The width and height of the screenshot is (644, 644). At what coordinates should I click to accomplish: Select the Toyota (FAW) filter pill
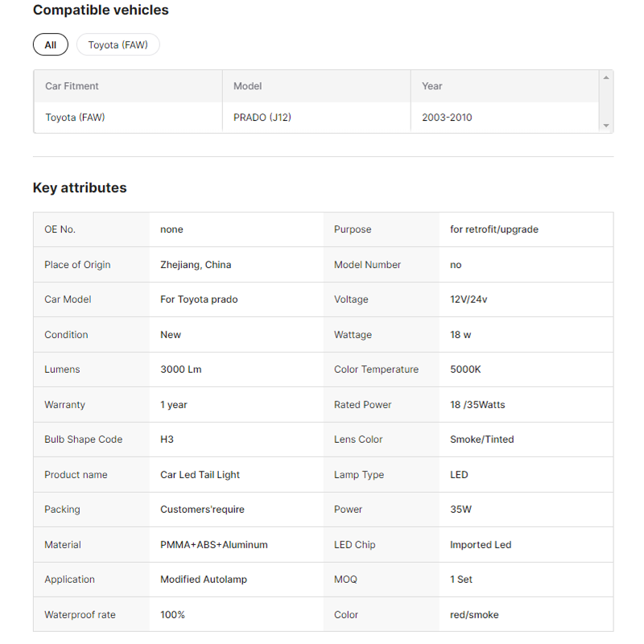click(x=118, y=45)
